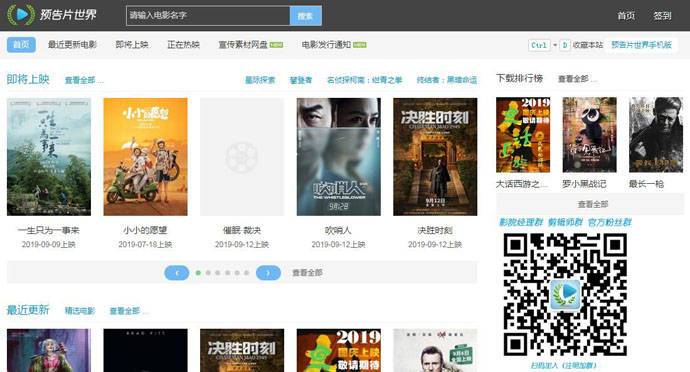The width and height of the screenshot is (690, 372).
Task: Click the next-page arrow in carousel
Action: point(268,273)
